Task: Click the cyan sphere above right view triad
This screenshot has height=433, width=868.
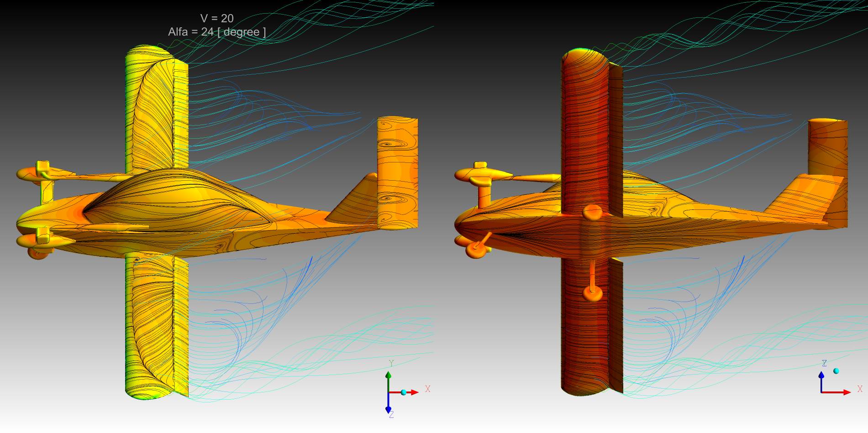Action: click(836, 371)
